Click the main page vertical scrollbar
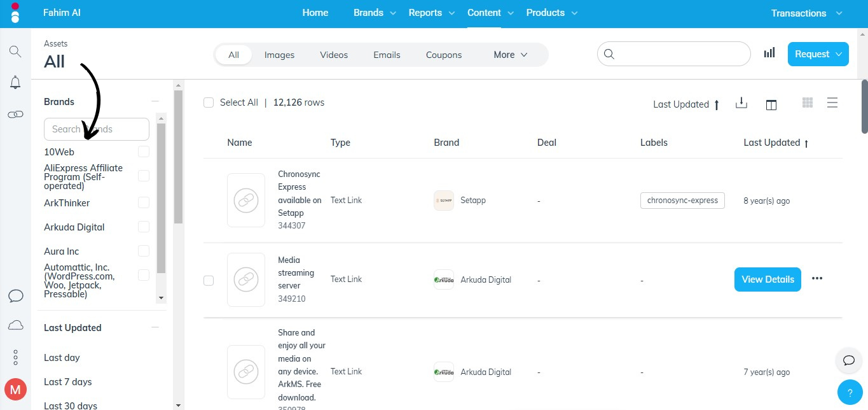 (x=865, y=107)
